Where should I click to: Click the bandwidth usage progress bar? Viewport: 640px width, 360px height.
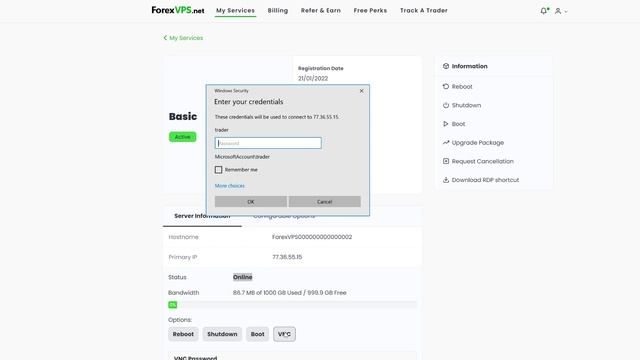[292, 305]
